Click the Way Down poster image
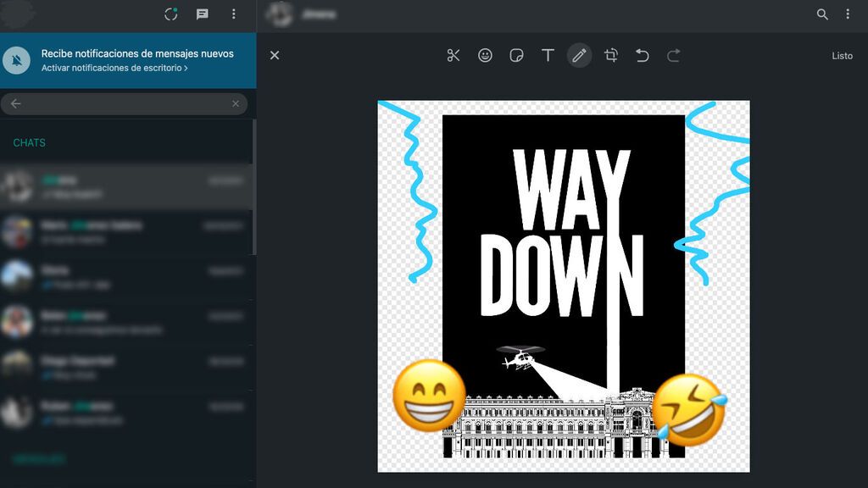 coord(564,286)
